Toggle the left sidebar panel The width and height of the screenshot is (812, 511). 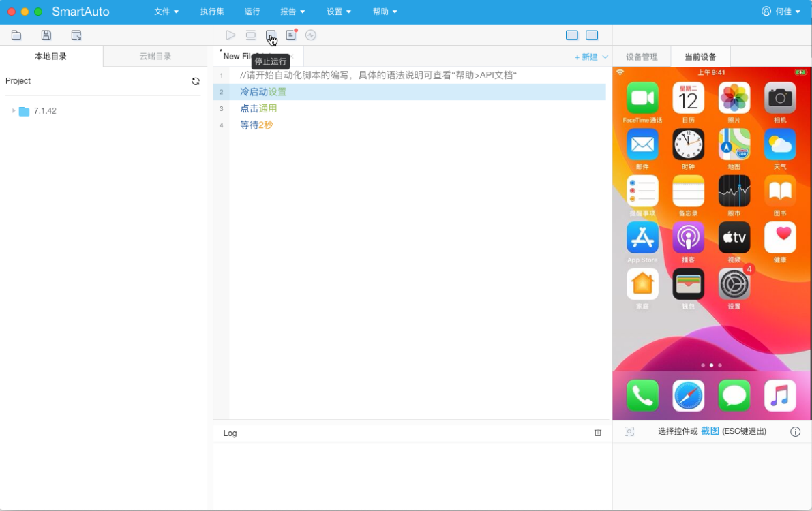tap(572, 35)
